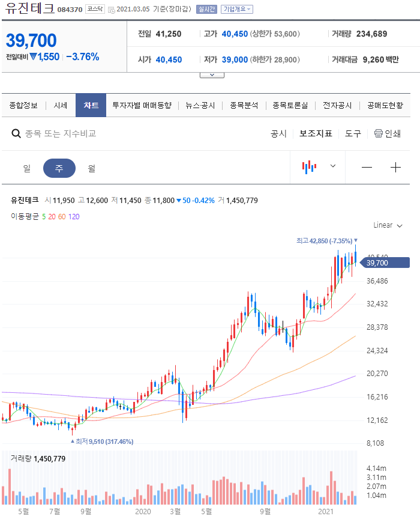Open the 전자공시 tab
Viewport: 420px width, 516px height.
tap(337, 105)
